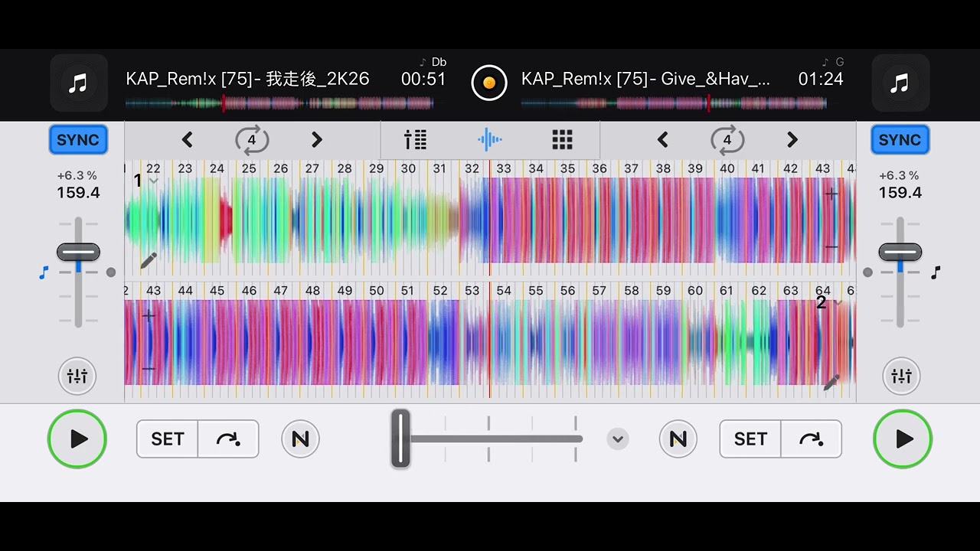Viewport: 980px width, 551px height.
Task: Zoom in the deck 2 waveform
Action: pyautogui.click(x=149, y=315)
